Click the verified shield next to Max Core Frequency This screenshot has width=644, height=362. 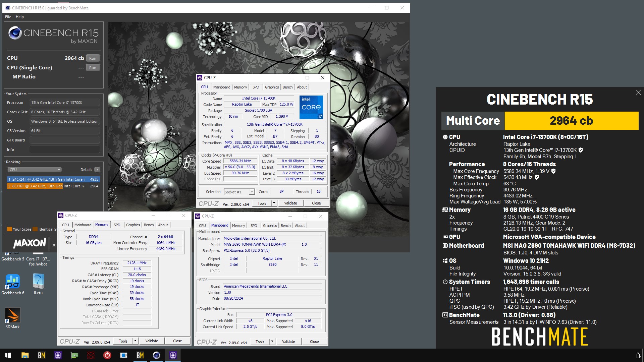(x=553, y=171)
